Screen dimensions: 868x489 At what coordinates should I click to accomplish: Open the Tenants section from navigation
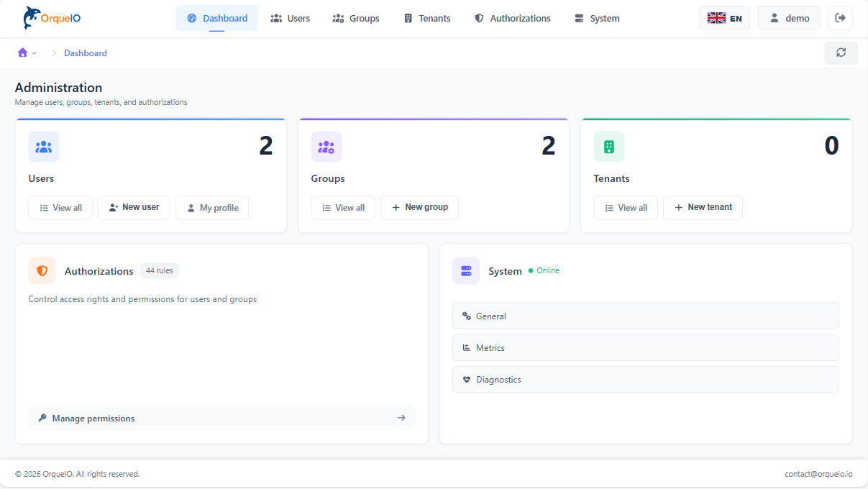tap(427, 18)
